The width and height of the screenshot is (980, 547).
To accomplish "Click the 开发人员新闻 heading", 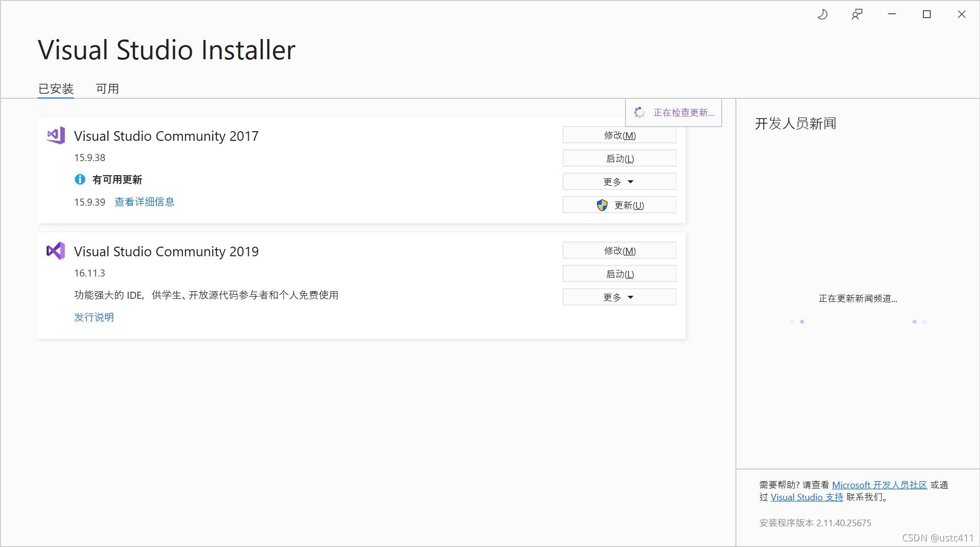I will click(795, 124).
